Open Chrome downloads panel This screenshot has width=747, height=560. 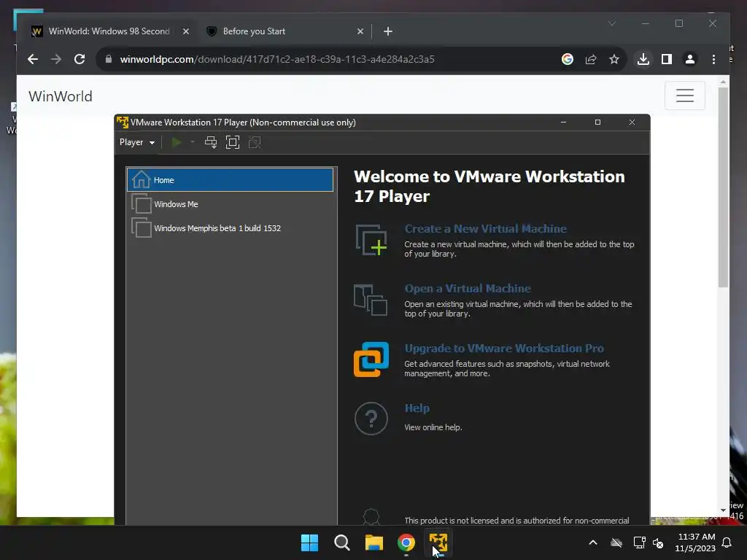point(643,59)
